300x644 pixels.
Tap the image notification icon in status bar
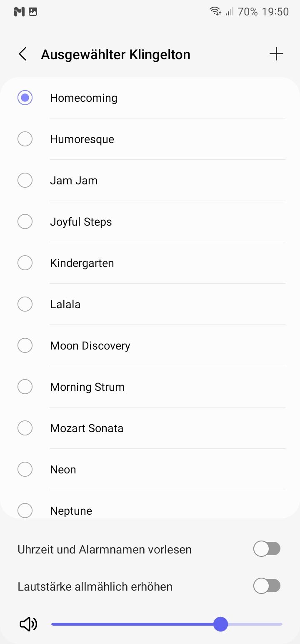click(33, 12)
